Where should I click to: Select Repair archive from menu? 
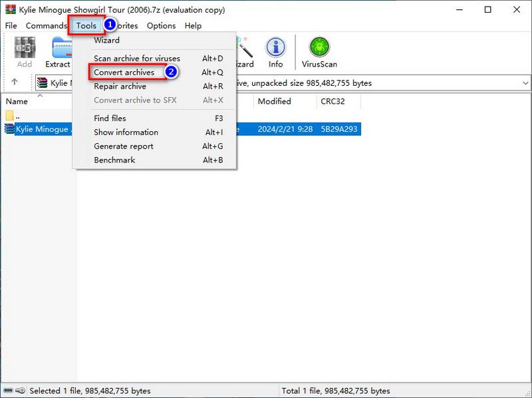click(154, 87)
